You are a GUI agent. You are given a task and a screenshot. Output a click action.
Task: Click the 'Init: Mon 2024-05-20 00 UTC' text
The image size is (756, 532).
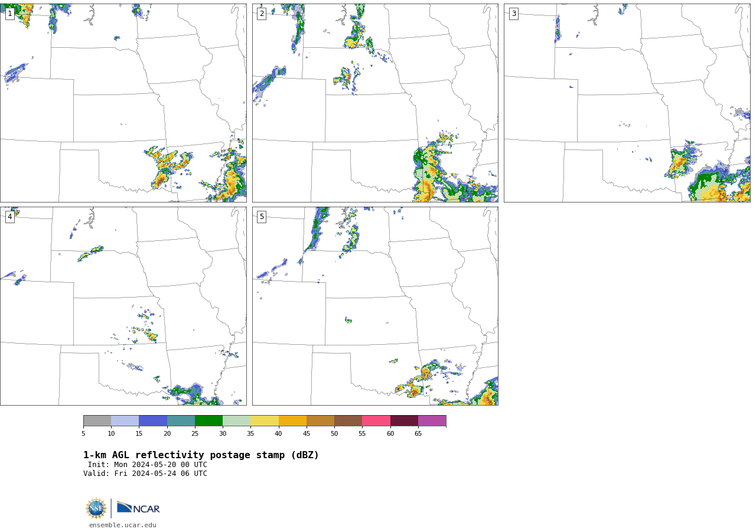point(148,465)
